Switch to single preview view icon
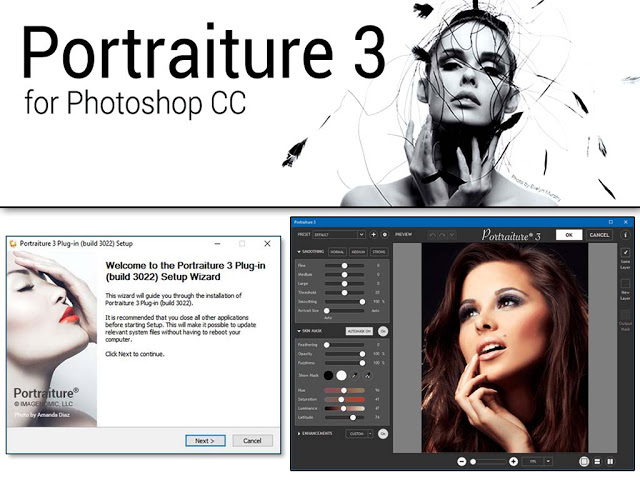Screen dimensions: 640x480 click(x=584, y=462)
